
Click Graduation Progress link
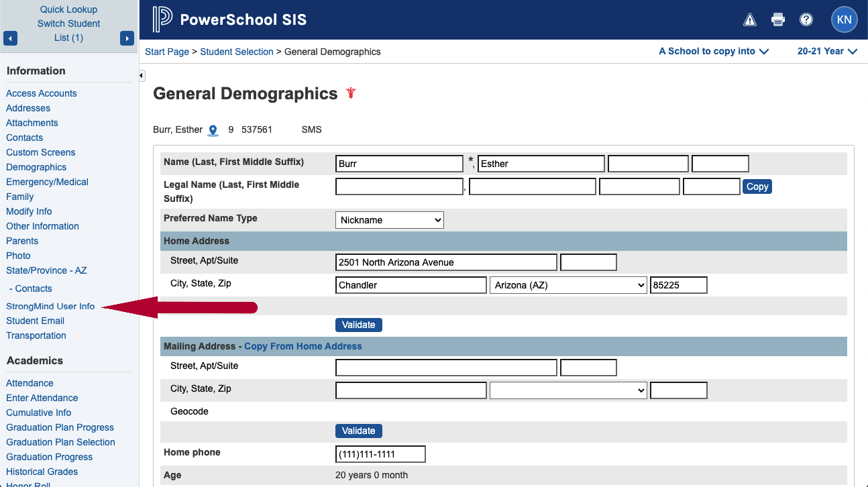pyautogui.click(x=50, y=457)
